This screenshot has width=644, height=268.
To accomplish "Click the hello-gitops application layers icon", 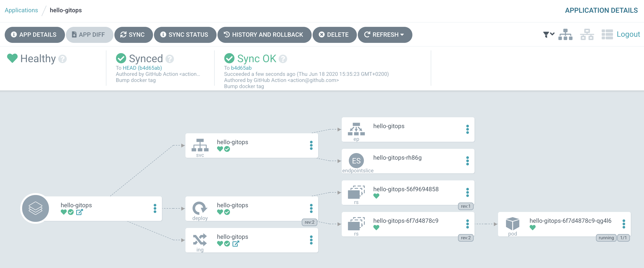I will [x=36, y=208].
